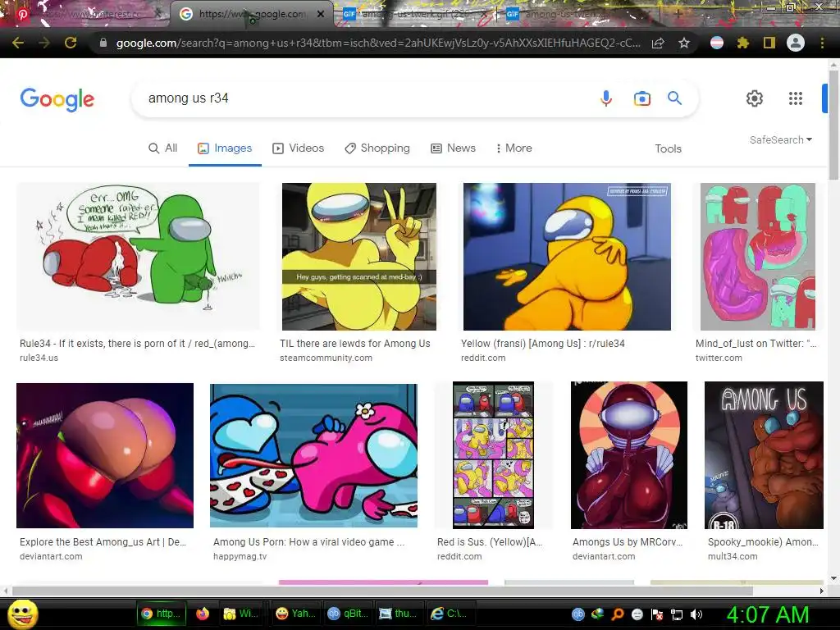Toggle the browser side panel icon
Viewport: 840px width, 630px height.
[x=769, y=43]
